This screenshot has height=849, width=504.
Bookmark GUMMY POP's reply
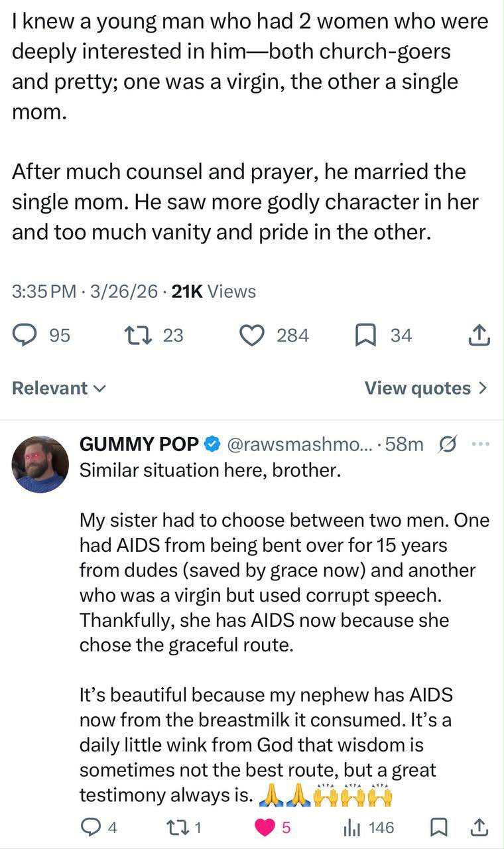pyautogui.click(x=438, y=827)
